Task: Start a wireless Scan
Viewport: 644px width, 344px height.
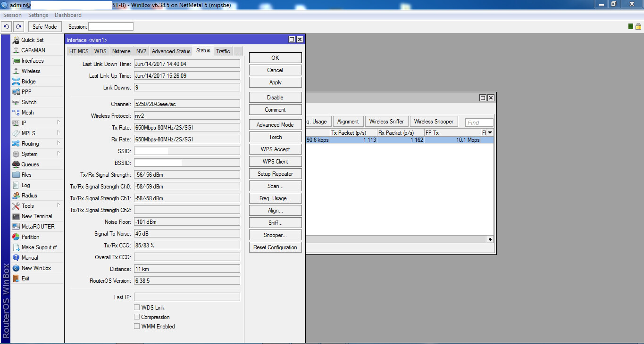Action: click(x=275, y=186)
